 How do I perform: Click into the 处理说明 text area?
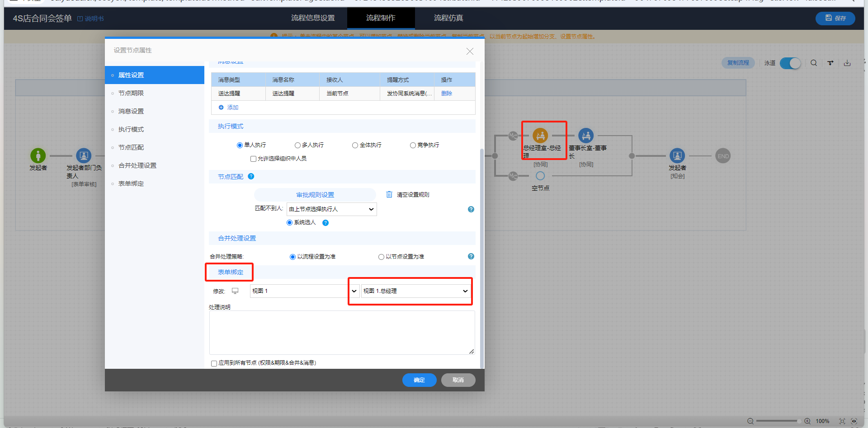point(342,332)
